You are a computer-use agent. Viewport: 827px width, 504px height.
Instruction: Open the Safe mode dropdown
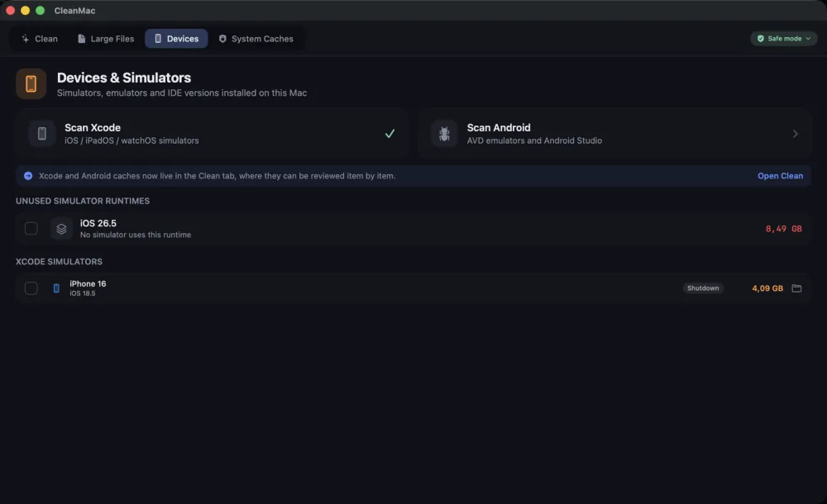[784, 39]
